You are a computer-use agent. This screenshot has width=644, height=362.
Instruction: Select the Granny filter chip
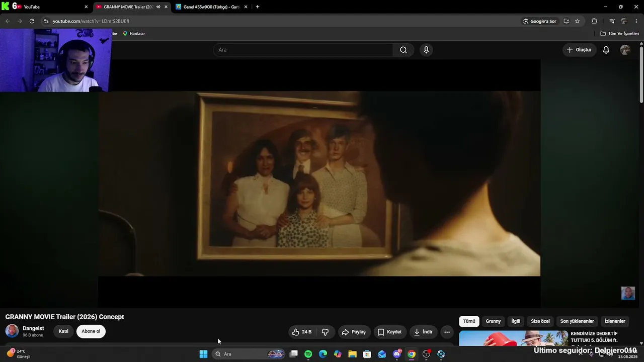tap(493, 321)
